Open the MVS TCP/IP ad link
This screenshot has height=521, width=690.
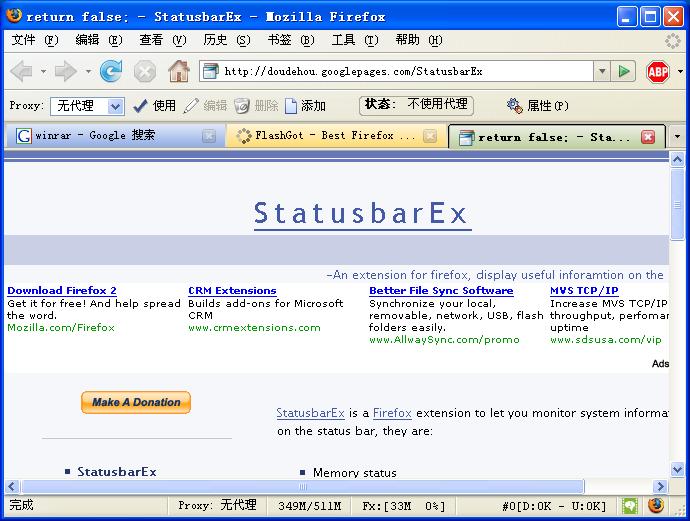click(x=584, y=290)
